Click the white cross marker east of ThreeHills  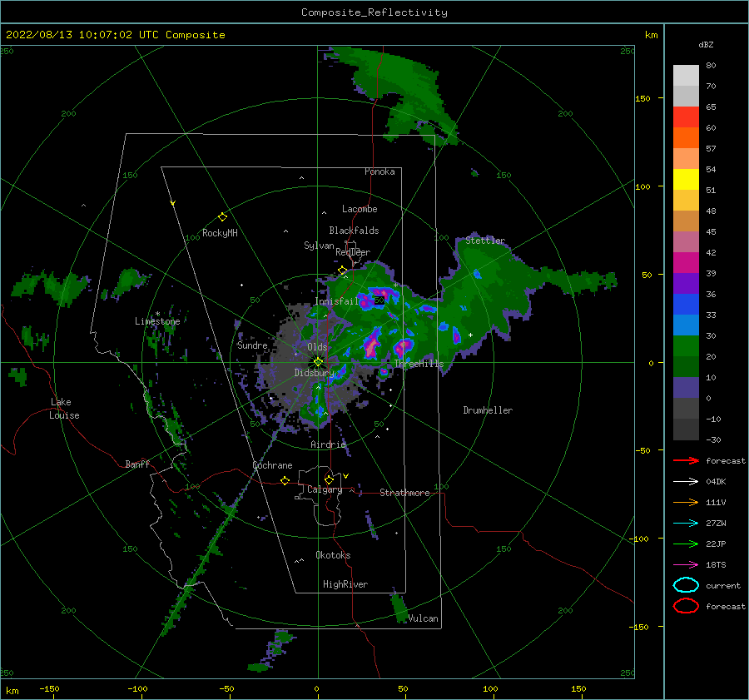click(x=470, y=335)
